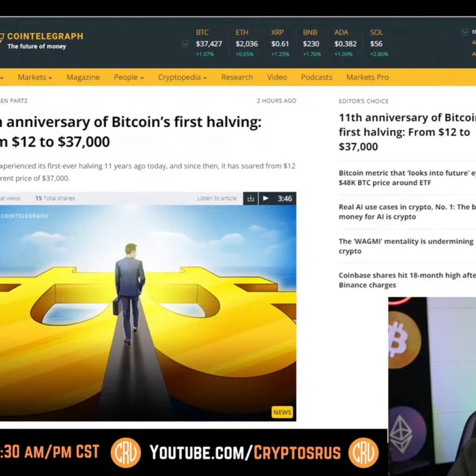
Task: Expand the People dropdown menu
Action: coord(129,77)
